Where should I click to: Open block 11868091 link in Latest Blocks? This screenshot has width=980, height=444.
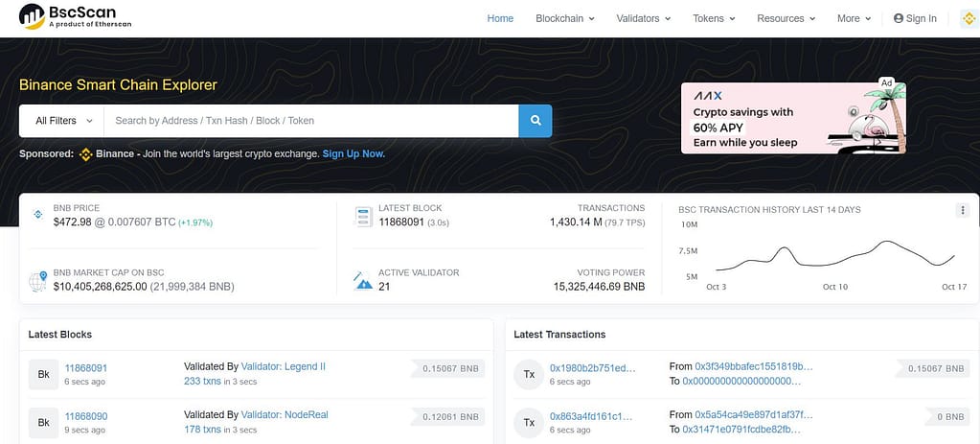pyautogui.click(x=86, y=367)
